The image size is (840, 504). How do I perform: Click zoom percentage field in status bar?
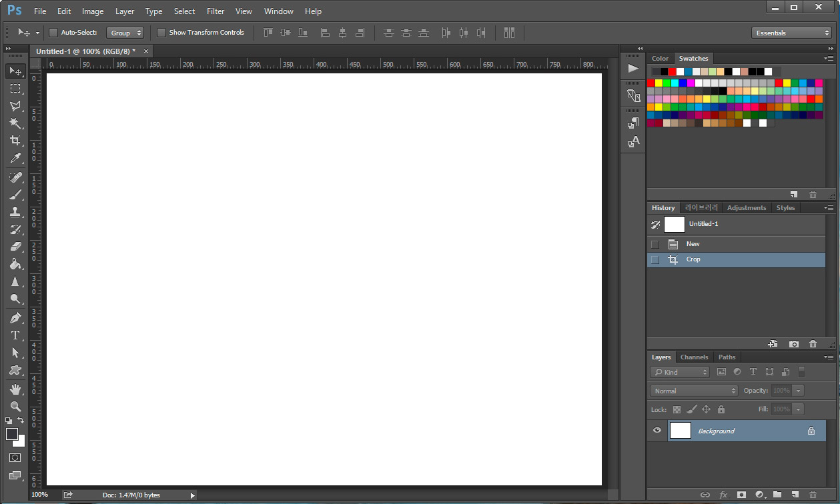40,495
